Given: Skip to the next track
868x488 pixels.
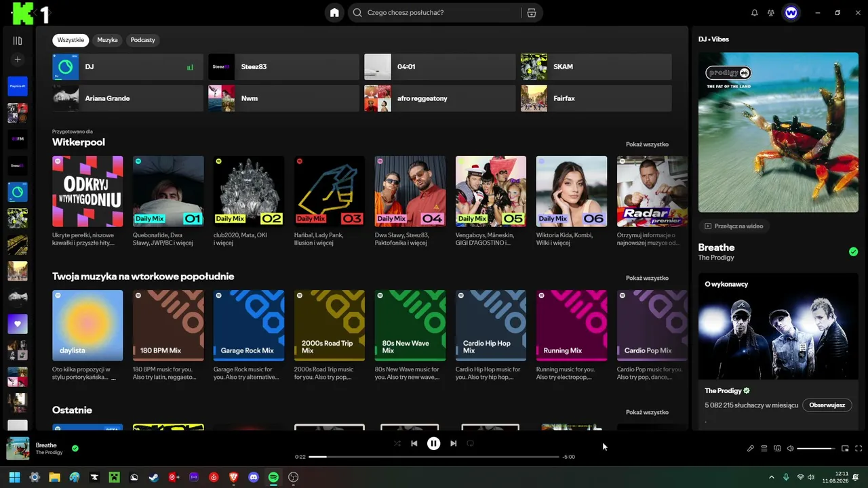Looking at the screenshot, I should [453, 443].
